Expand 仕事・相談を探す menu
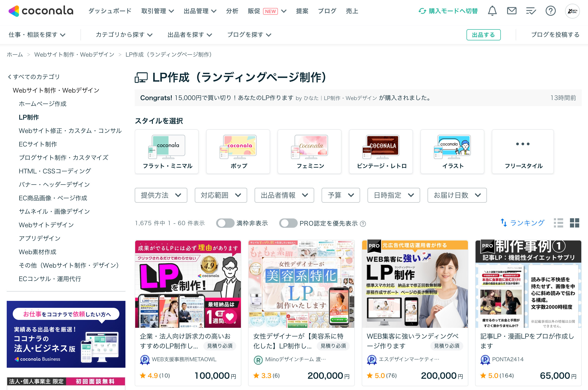This screenshot has height=390, width=588. [x=37, y=35]
